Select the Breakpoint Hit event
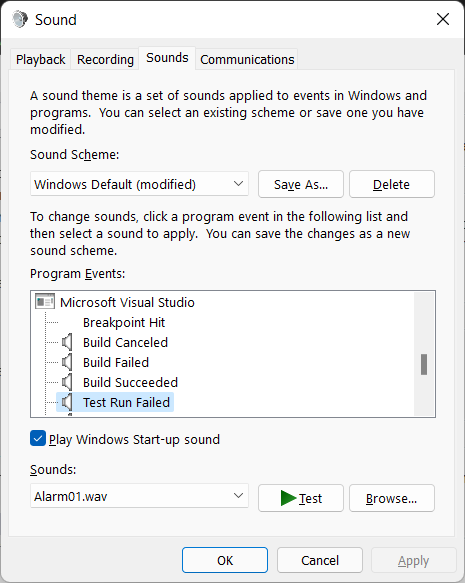 pyautogui.click(x=124, y=323)
